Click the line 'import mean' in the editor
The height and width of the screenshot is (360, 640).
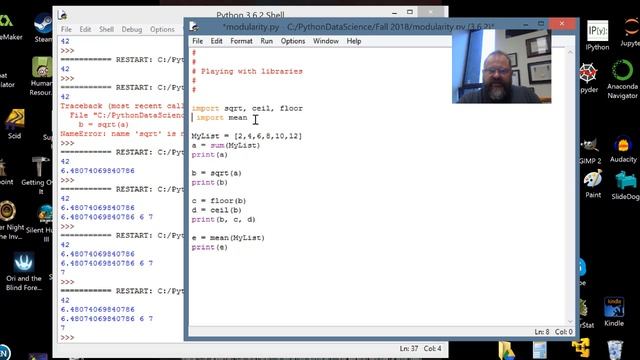point(221,118)
